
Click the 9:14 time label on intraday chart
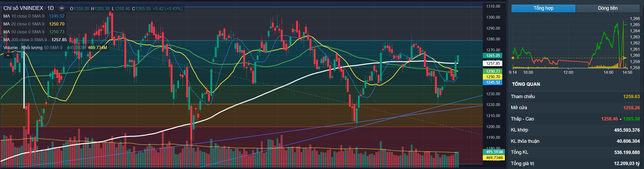point(513,72)
